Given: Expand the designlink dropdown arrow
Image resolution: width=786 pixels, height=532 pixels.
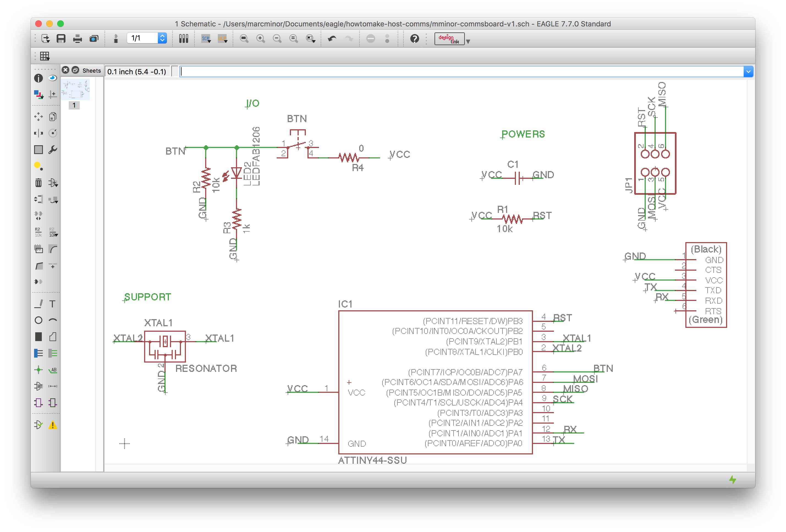Looking at the screenshot, I should coord(468,41).
